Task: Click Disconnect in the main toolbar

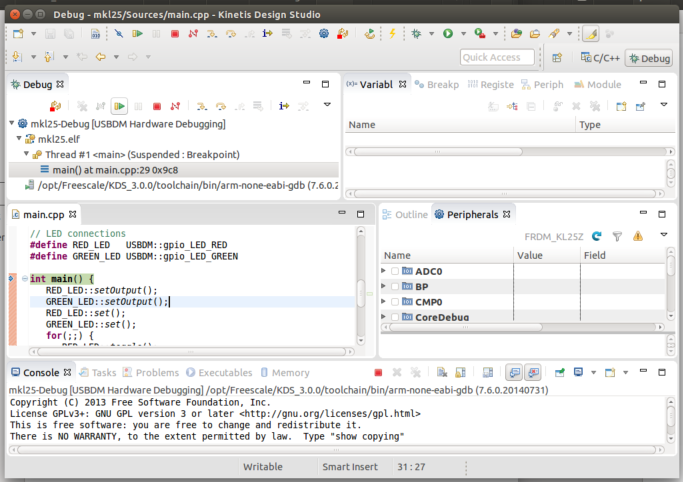Action: (193, 34)
